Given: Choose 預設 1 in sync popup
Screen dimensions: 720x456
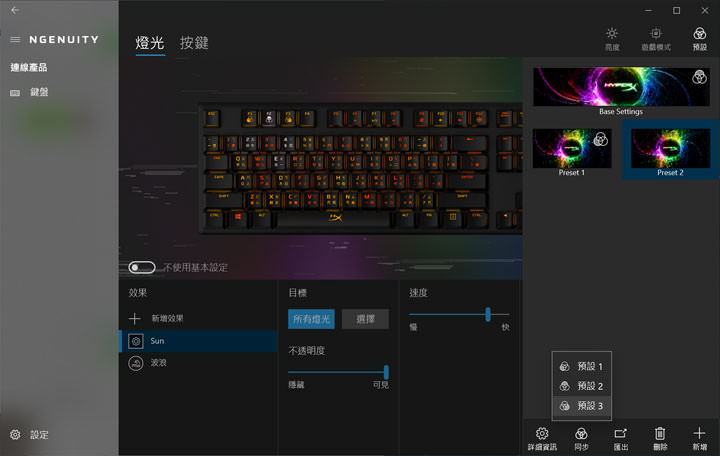Looking at the screenshot, I should click(581, 366).
